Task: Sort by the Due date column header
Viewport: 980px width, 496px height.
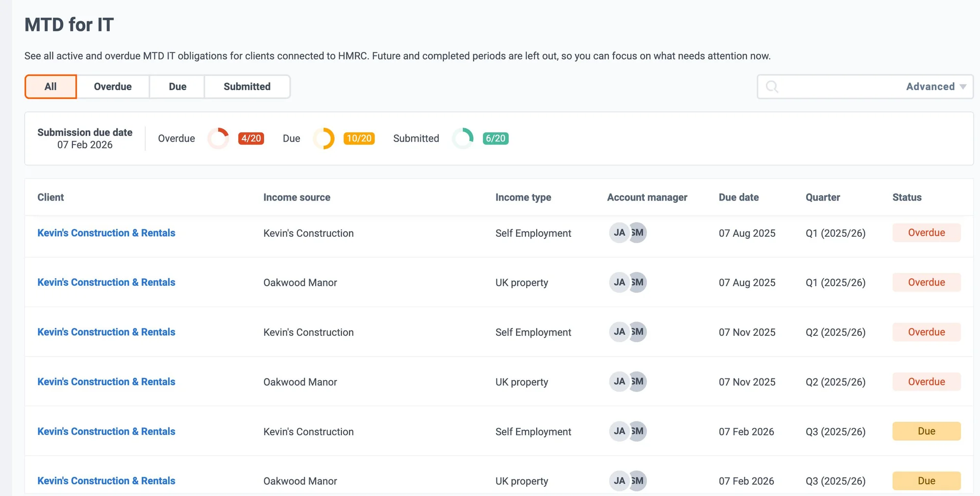Action: click(x=738, y=198)
